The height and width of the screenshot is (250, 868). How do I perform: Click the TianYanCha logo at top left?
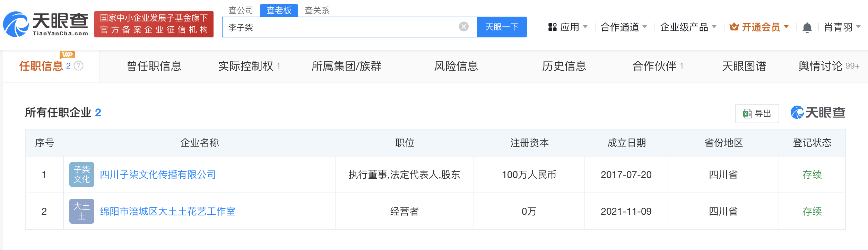45,24
